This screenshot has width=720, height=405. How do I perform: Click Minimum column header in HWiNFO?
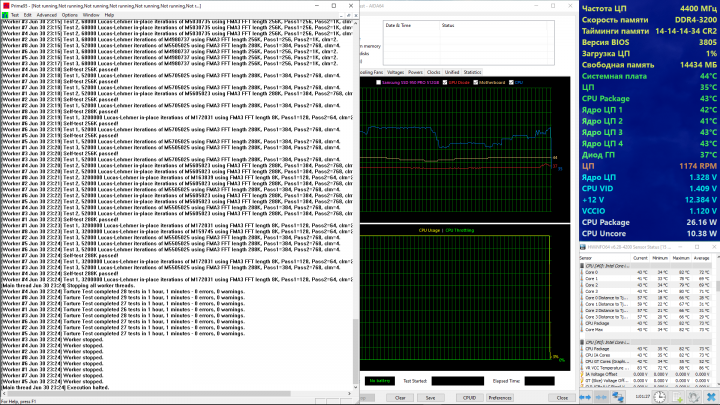pyautogui.click(x=660, y=259)
